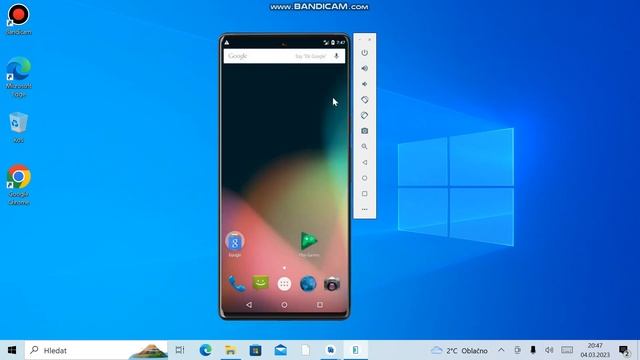Select the Microsoft Edge desktop shortcut
This screenshot has height=360, width=640.
pos(19,77)
